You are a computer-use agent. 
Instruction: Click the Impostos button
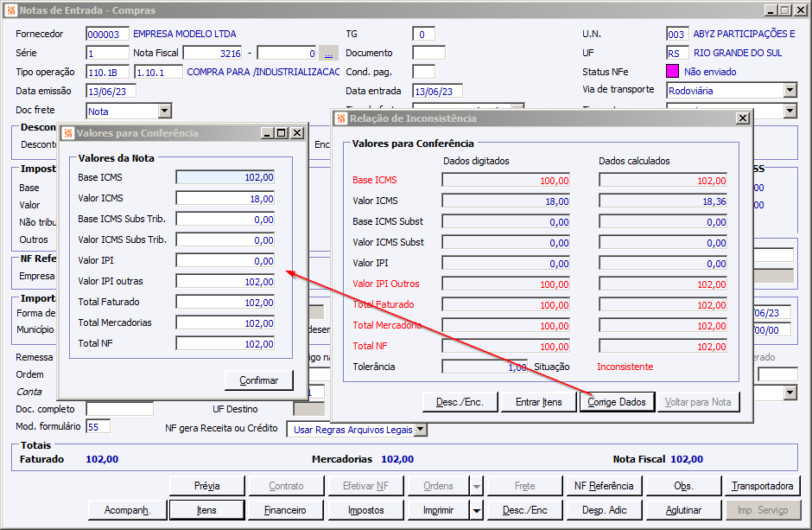(x=365, y=510)
